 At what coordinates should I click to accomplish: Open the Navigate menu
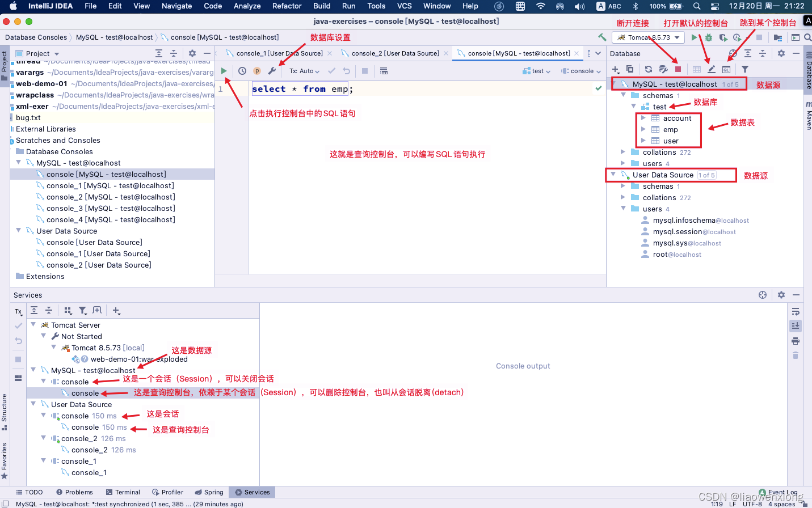coord(176,6)
